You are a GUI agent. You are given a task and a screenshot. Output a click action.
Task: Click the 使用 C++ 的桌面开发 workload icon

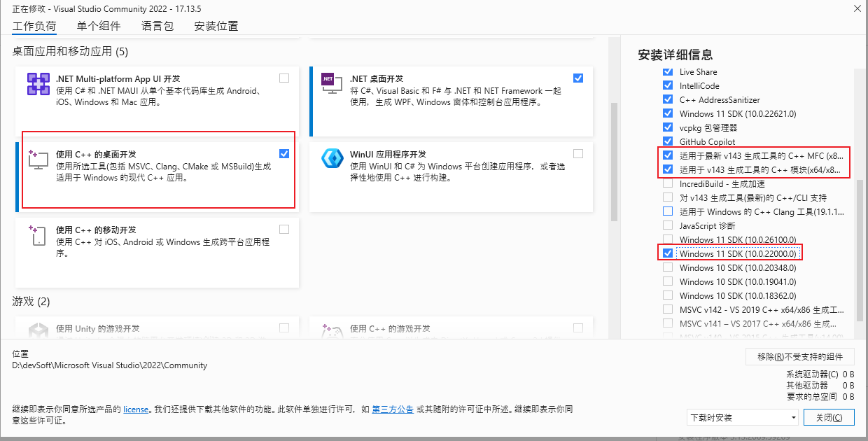coord(38,160)
